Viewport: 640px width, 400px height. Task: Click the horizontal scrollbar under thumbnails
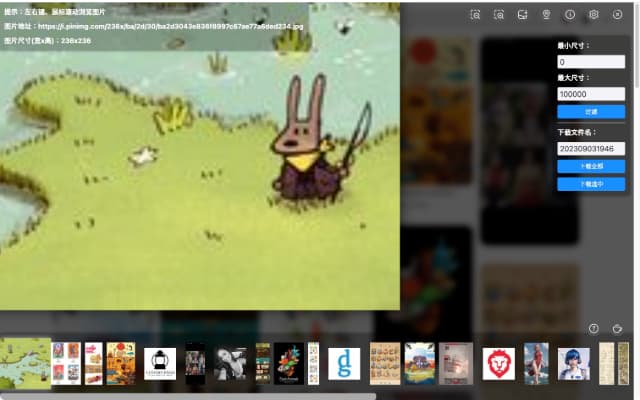coord(188,396)
